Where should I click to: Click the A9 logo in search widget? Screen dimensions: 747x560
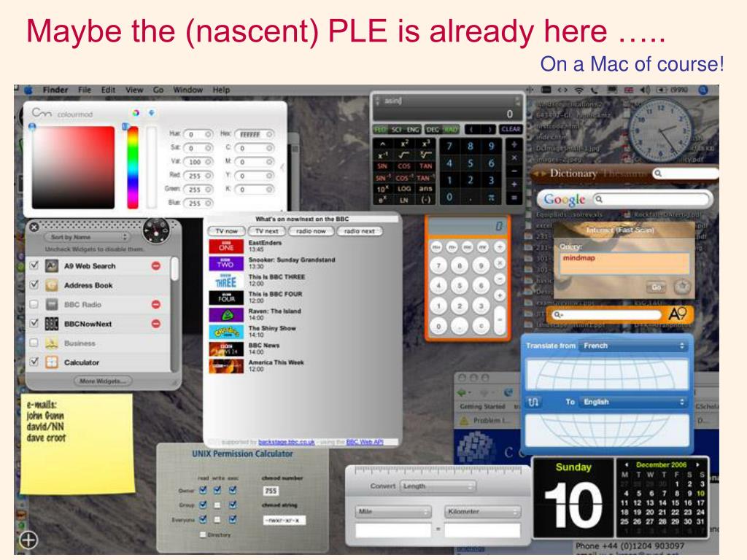677,314
